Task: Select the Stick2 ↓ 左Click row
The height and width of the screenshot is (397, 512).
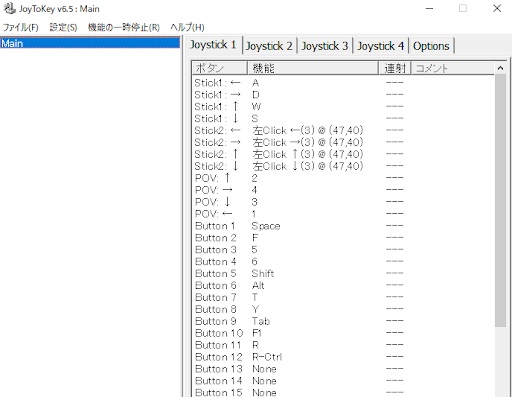Action: [x=343, y=166]
